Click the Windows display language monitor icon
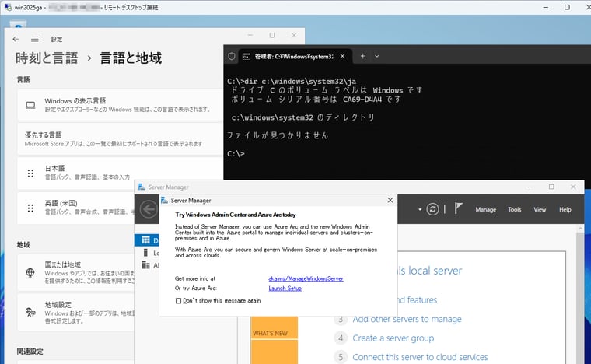 tap(30, 105)
